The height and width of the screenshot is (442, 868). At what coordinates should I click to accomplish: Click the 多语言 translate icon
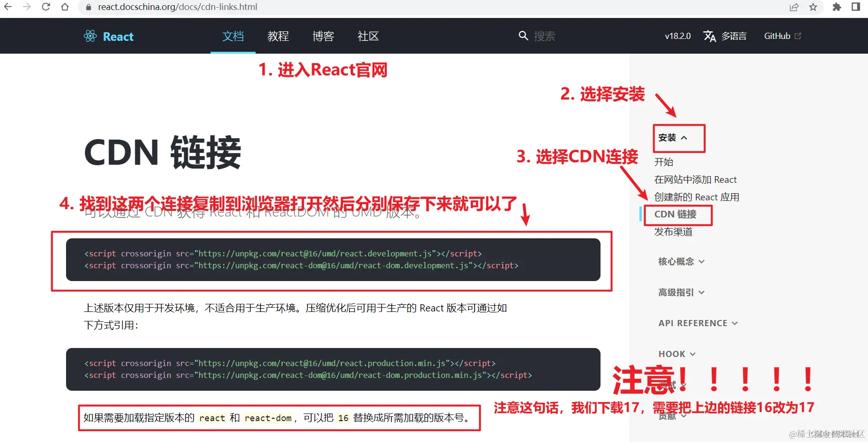[710, 36]
